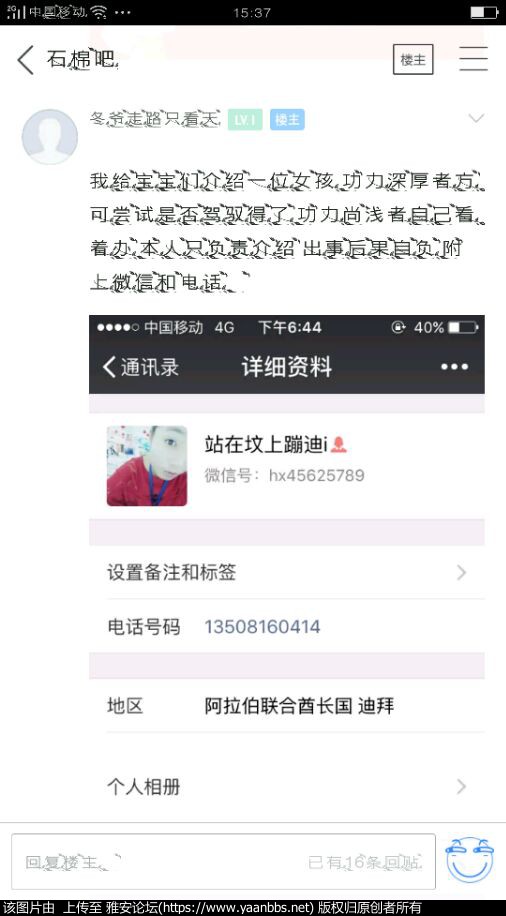The image size is (506, 916).
Task: Focus the 回复楼主 reply input field
Action: point(223,862)
